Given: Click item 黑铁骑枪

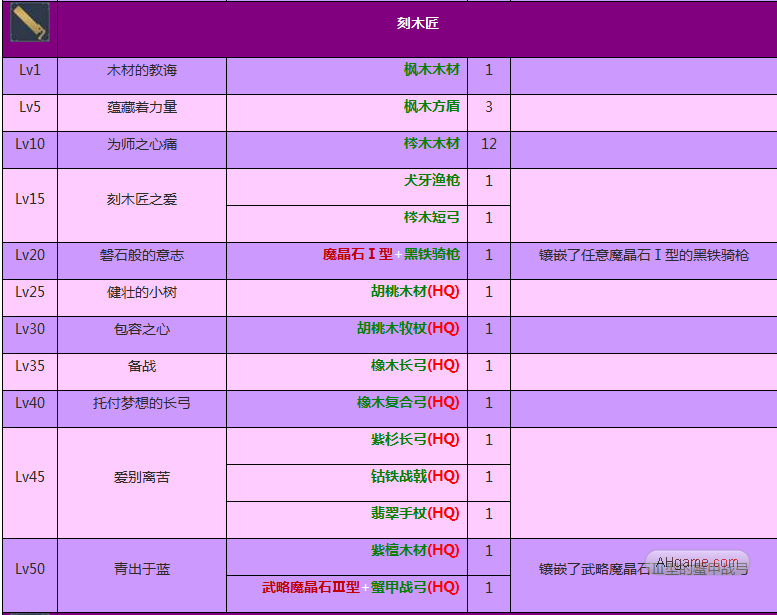Looking at the screenshot, I should click(432, 254).
